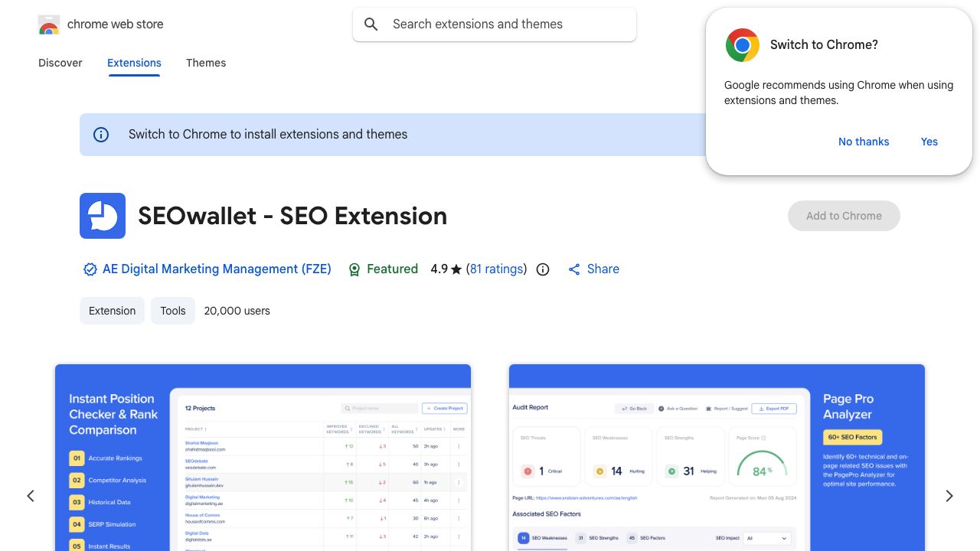
Task: Click No thanks in the popup
Action: tap(864, 142)
